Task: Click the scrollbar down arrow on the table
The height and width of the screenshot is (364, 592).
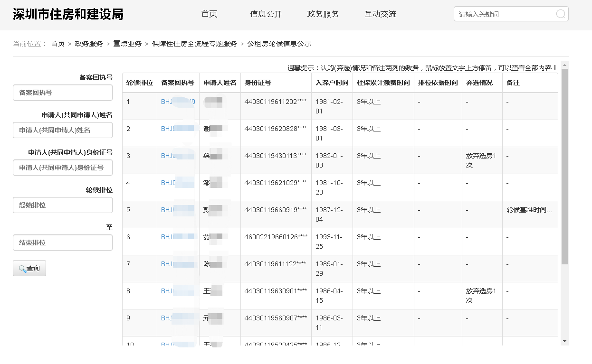Action: 564,340
